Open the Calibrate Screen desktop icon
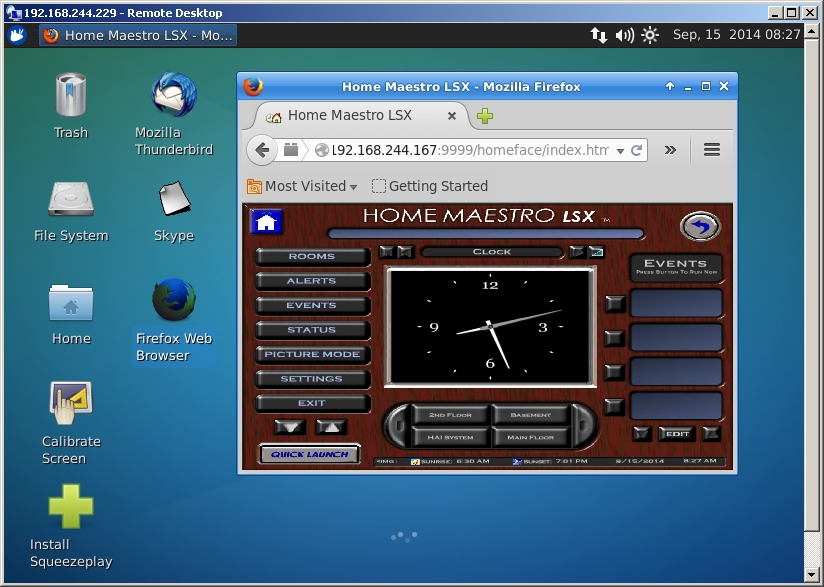Viewport: 824px width, 587px height. pyautogui.click(x=71, y=423)
